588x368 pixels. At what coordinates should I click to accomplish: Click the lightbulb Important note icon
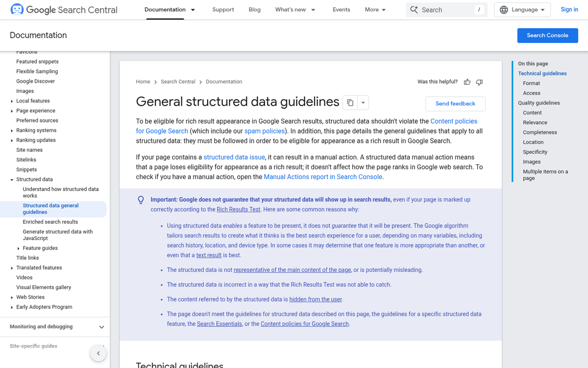coord(141,200)
